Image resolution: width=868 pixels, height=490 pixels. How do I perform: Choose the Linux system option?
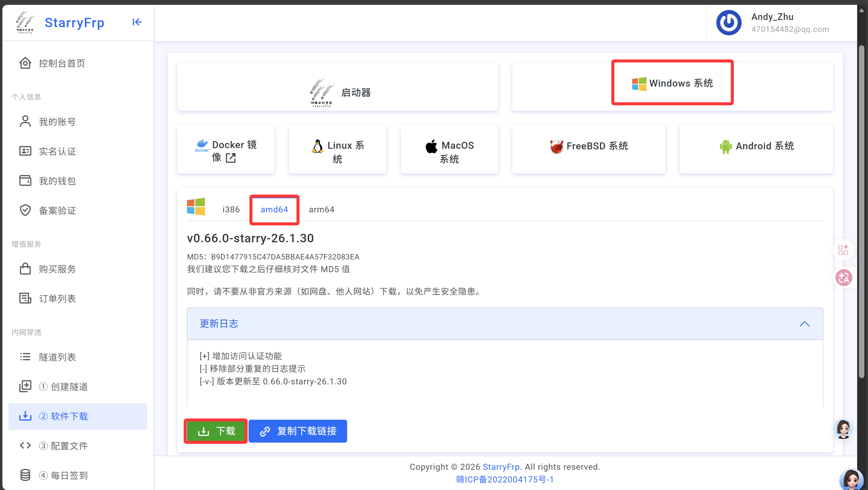click(337, 150)
